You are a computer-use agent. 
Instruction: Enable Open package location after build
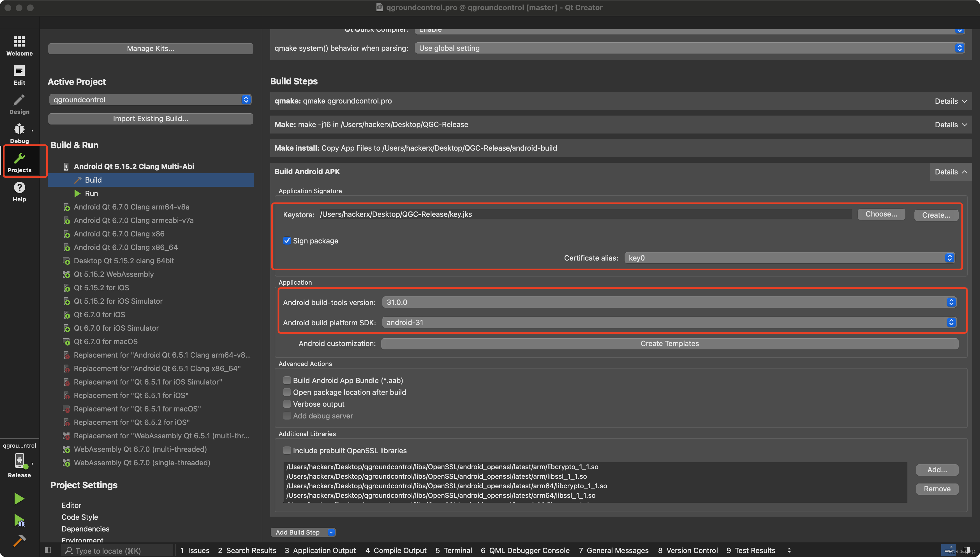(287, 392)
